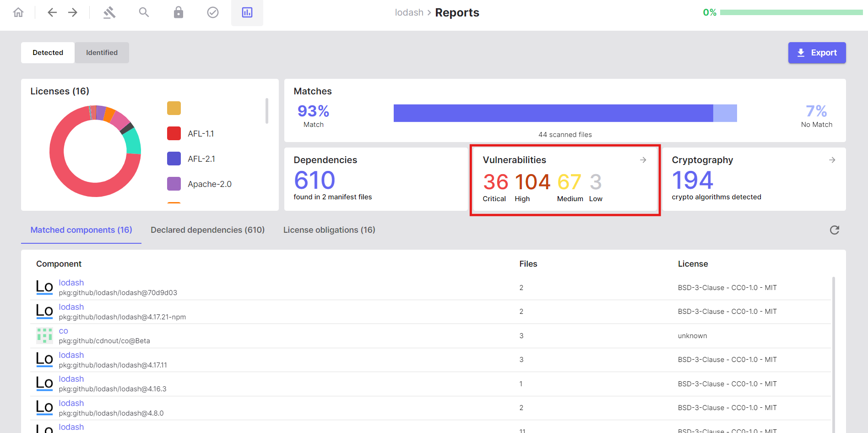Click the top-right 0% progress bar
This screenshot has width=868, height=433.
pos(791,12)
